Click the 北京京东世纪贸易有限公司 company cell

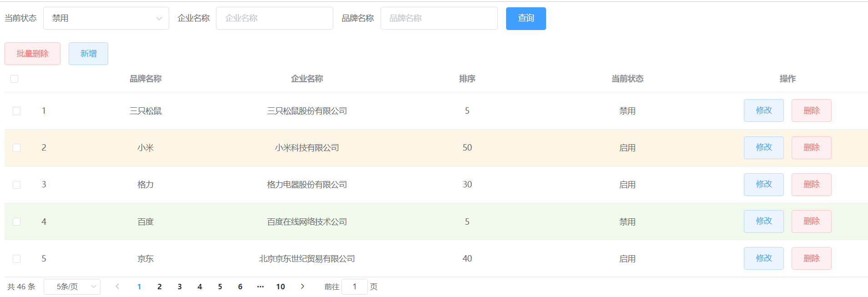(307, 259)
